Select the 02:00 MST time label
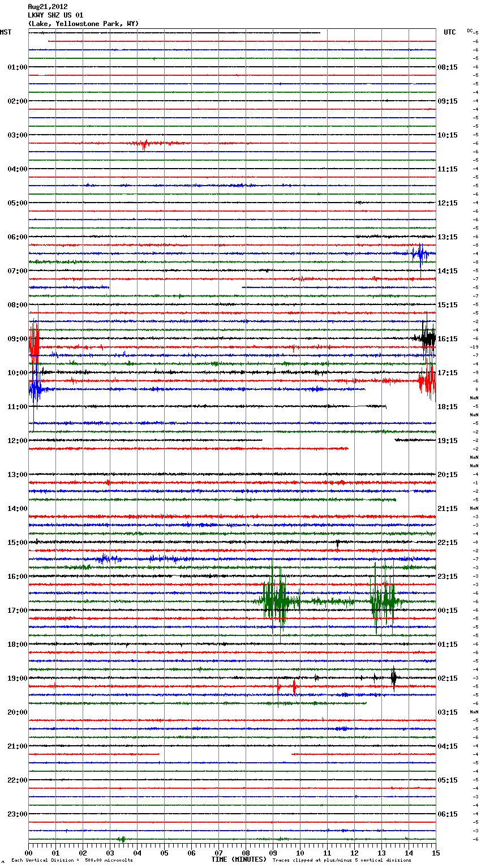481x868 pixels. pyautogui.click(x=17, y=101)
